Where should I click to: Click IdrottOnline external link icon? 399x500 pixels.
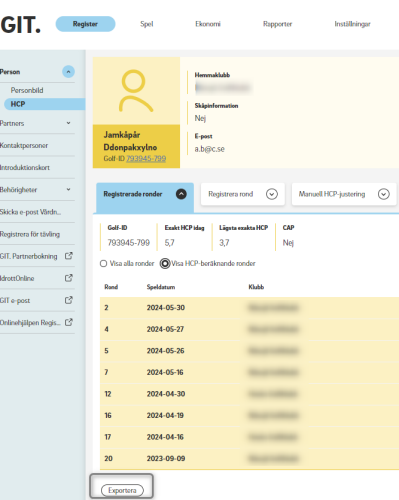tap(69, 278)
